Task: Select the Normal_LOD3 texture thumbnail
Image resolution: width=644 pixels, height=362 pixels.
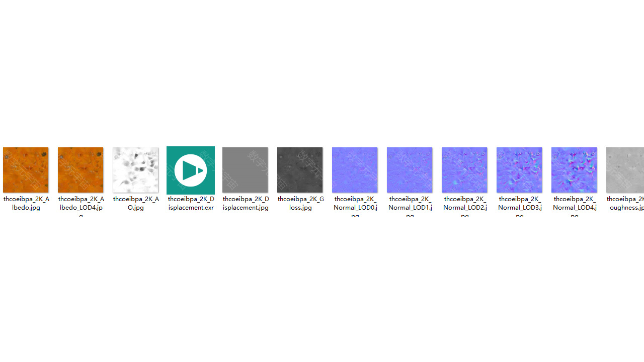Action: coord(519,170)
